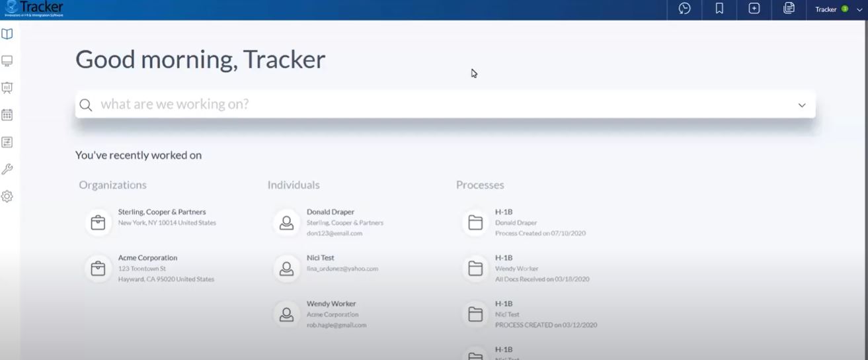Click email don123@email.com
Screen dimensions: 868x360
click(335, 234)
